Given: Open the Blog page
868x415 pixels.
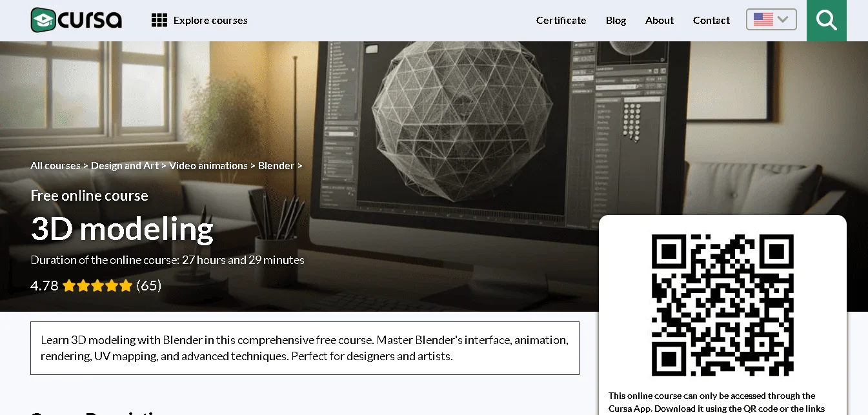Looking at the screenshot, I should coord(615,20).
